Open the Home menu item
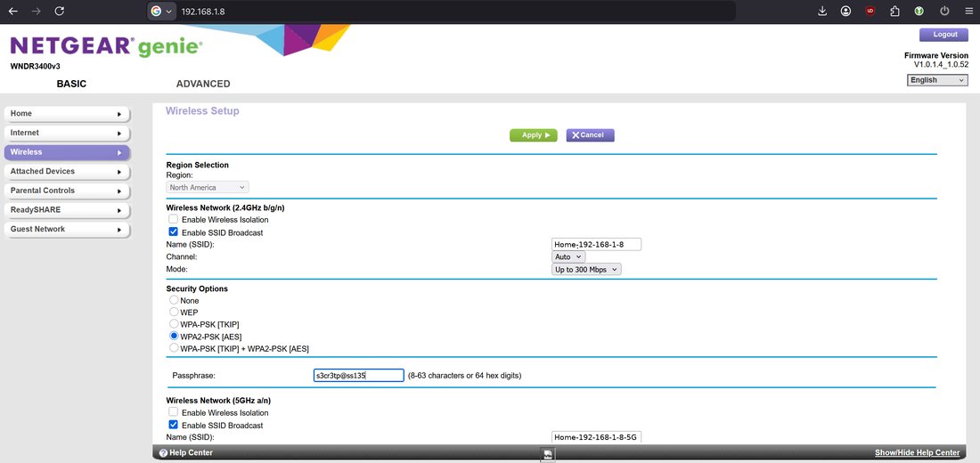This screenshot has width=980, height=463. point(67,114)
